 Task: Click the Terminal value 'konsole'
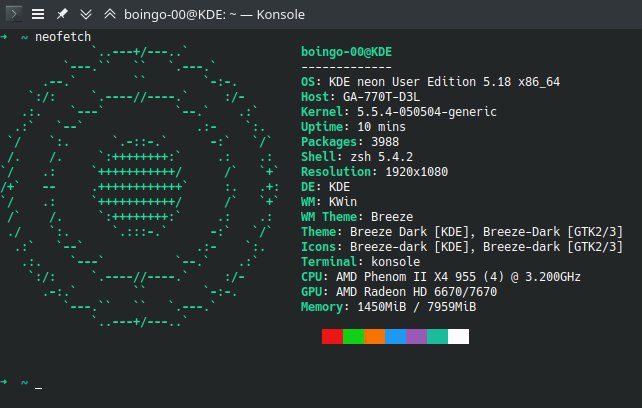coord(396,262)
